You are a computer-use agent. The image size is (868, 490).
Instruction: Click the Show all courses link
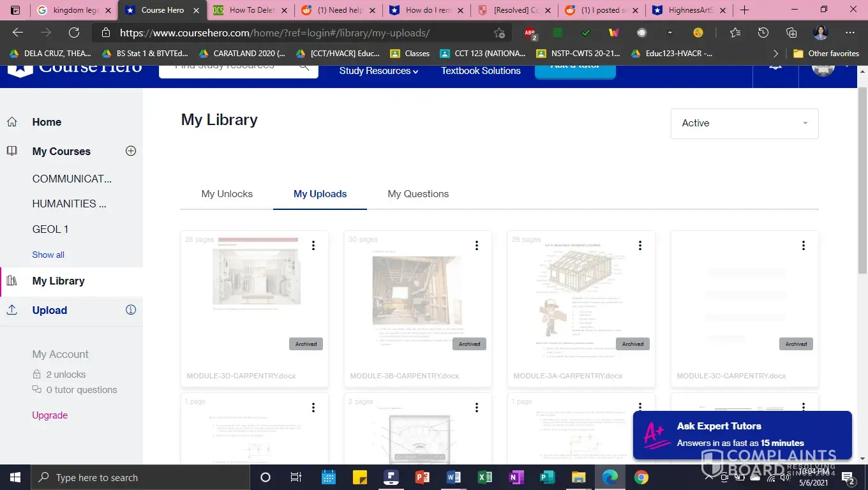tap(49, 255)
